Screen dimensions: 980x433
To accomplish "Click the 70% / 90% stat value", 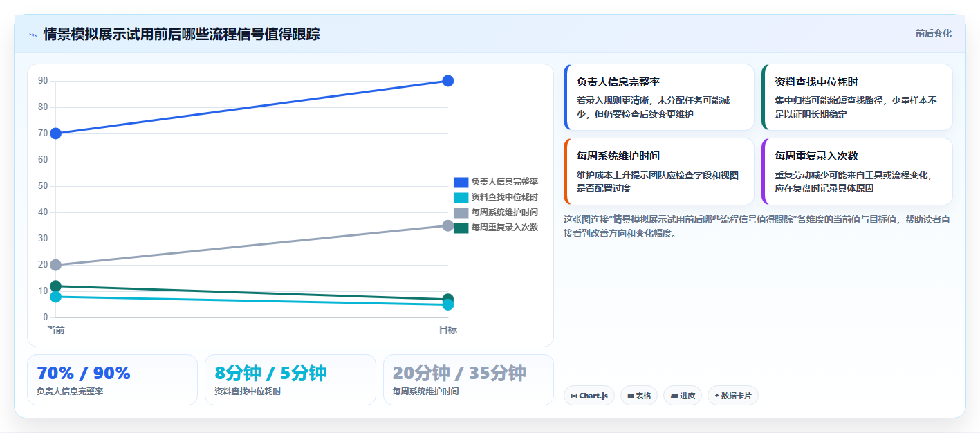I will (x=84, y=373).
